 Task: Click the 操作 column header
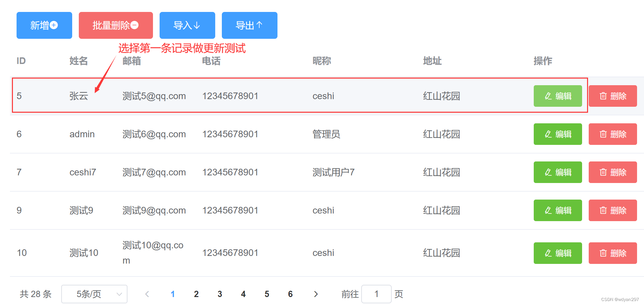click(543, 61)
